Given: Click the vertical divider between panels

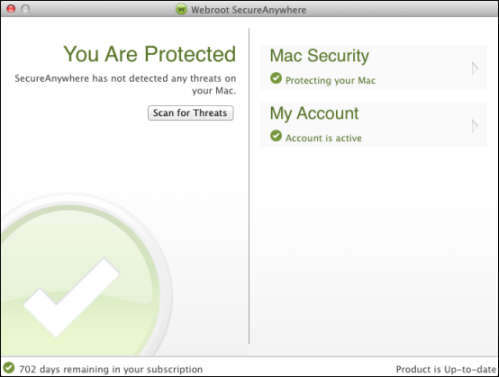Looking at the screenshot, I should (x=249, y=186).
